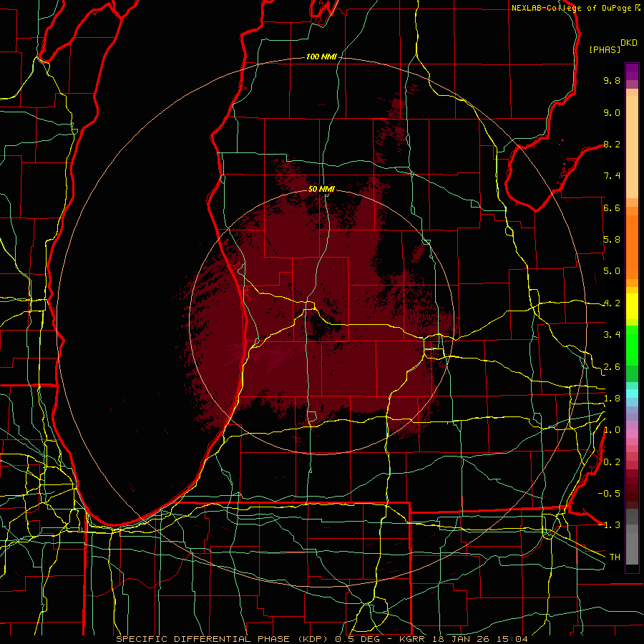644x644 pixels.
Task: Pick the yellow segment of the color bar
Action: point(632,306)
